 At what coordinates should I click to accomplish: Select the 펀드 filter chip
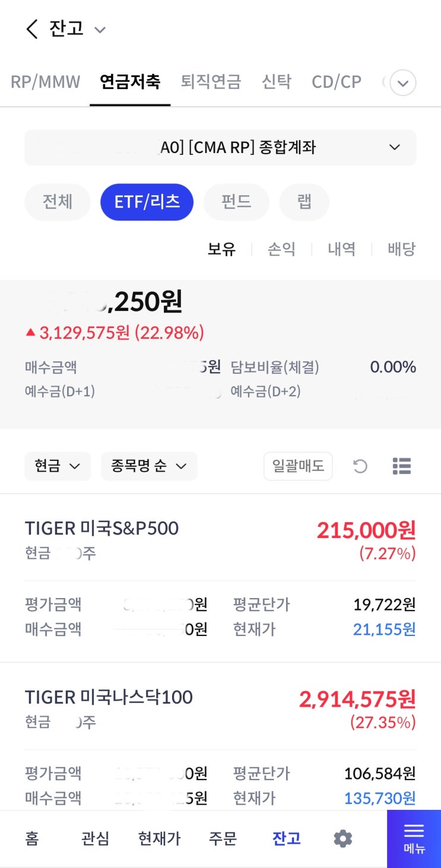click(236, 202)
